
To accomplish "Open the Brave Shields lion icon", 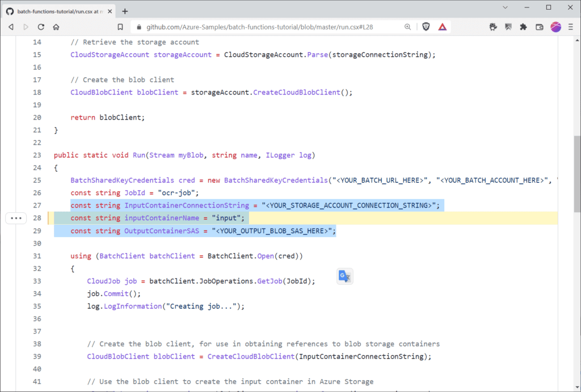I will pos(426,27).
